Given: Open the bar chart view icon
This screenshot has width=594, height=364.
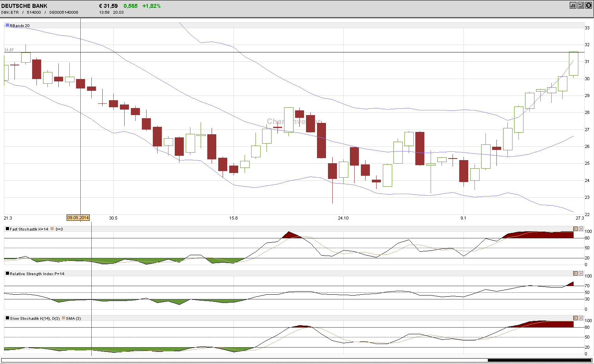Looking at the screenshot, I should click(573, 5).
